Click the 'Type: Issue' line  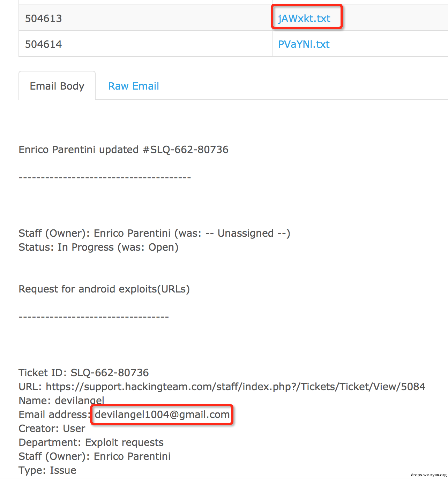click(47, 470)
